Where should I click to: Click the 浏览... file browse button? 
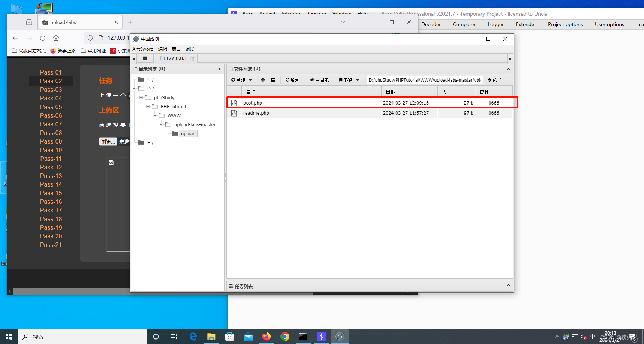[x=108, y=142]
